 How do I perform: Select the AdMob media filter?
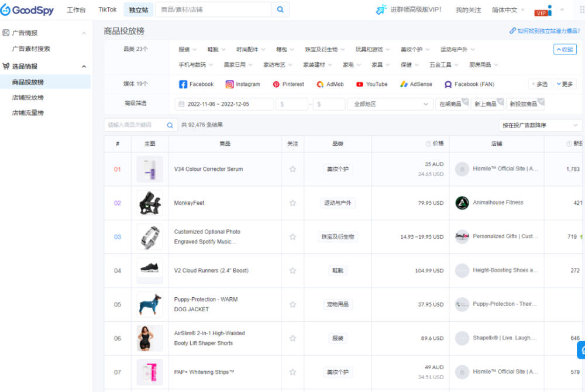330,84
